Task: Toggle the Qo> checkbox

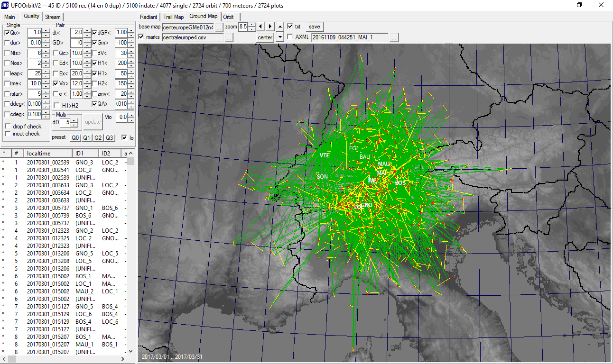Action: coord(7,33)
